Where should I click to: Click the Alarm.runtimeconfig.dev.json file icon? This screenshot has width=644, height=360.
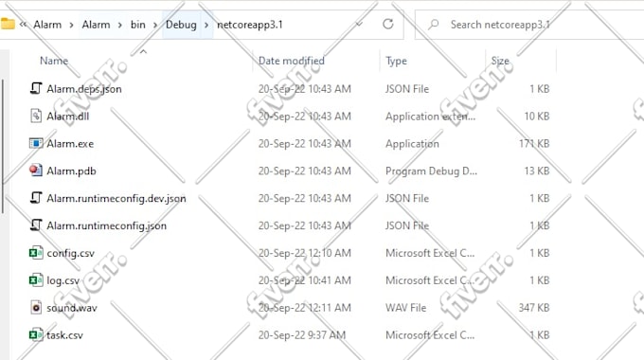36,198
